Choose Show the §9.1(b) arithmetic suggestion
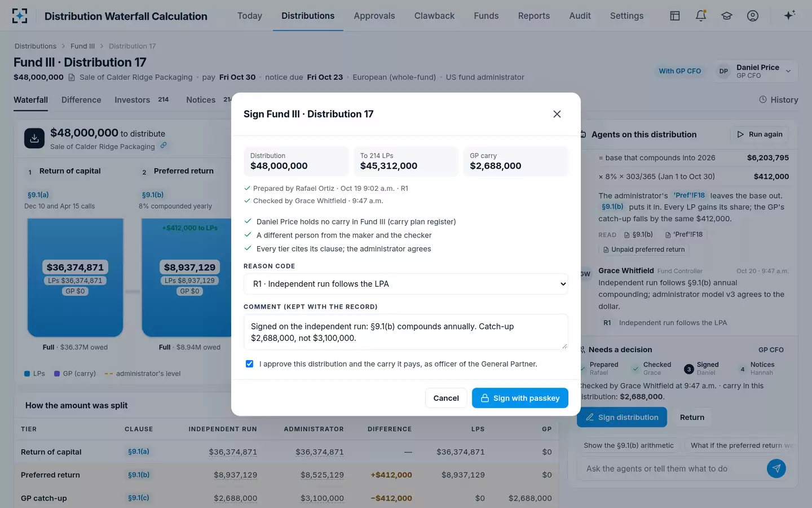The width and height of the screenshot is (812, 508). coord(629,445)
